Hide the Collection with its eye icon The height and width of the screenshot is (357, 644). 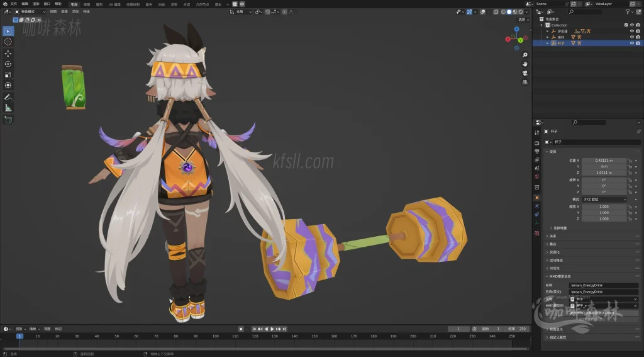pyautogui.click(x=632, y=25)
